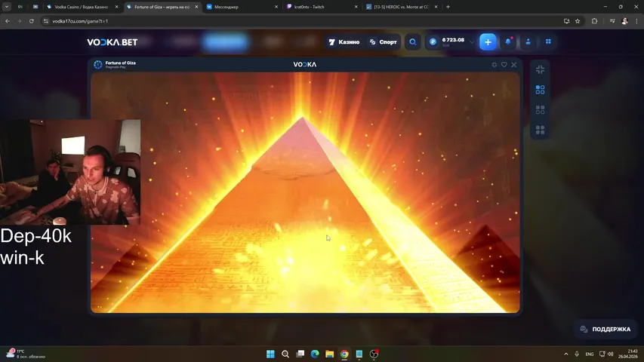The width and height of the screenshot is (644, 362).
Task: Go back in the browser
Action: 8,21
